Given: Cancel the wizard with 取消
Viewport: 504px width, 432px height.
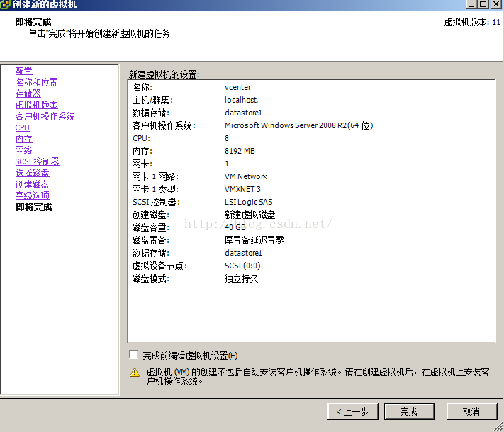Looking at the screenshot, I should [x=471, y=411].
